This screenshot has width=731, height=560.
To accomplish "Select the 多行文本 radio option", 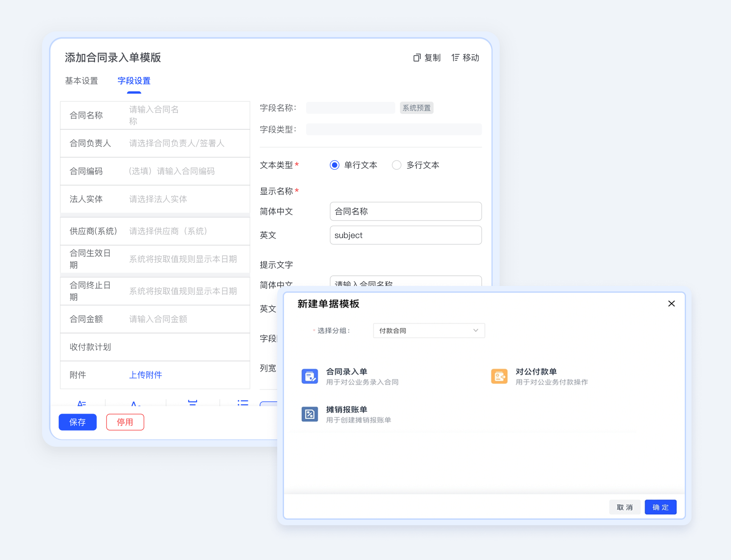I will tap(396, 165).
